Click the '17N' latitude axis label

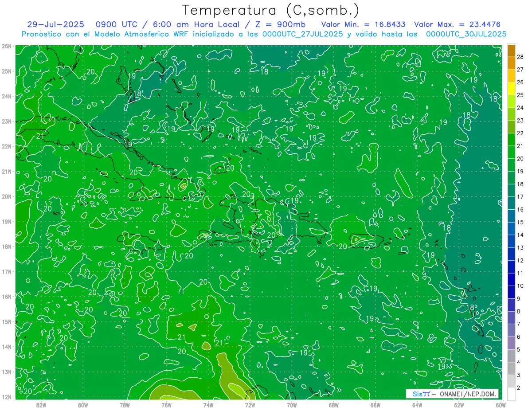tap(7, 272)
